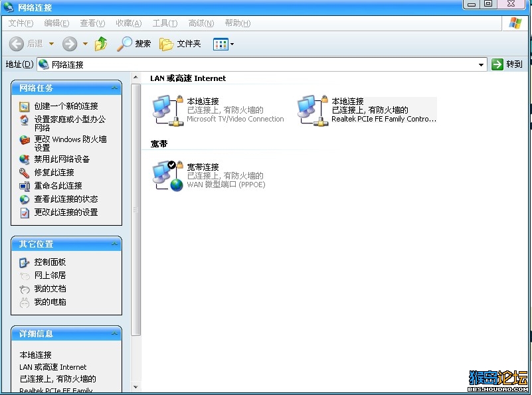Image resolution: width=532 pixels, height=395 pixels.
Task: Open the Search (搜索) magnifier tool
Action: pyautogui.click(x=124, y=44)
